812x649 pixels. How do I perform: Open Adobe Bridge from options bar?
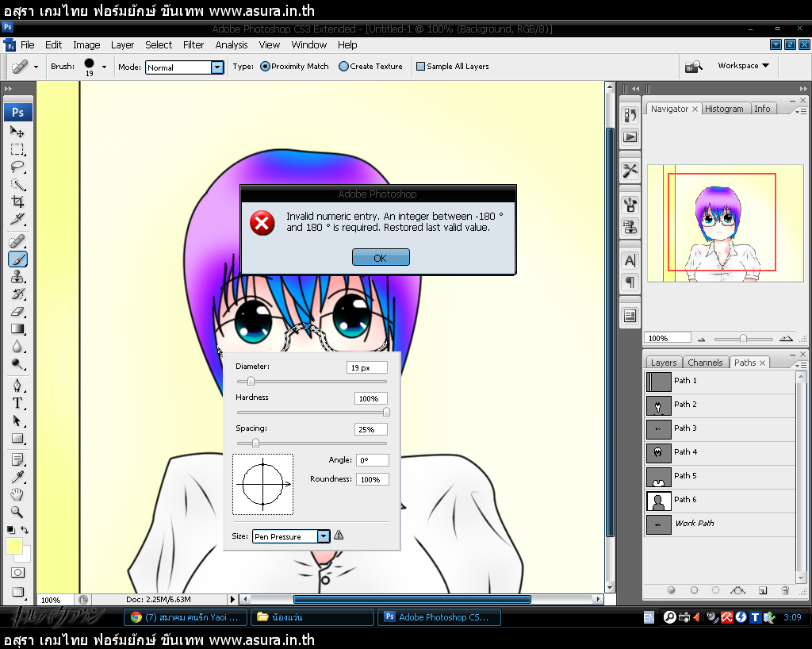[x=693, y=67]
